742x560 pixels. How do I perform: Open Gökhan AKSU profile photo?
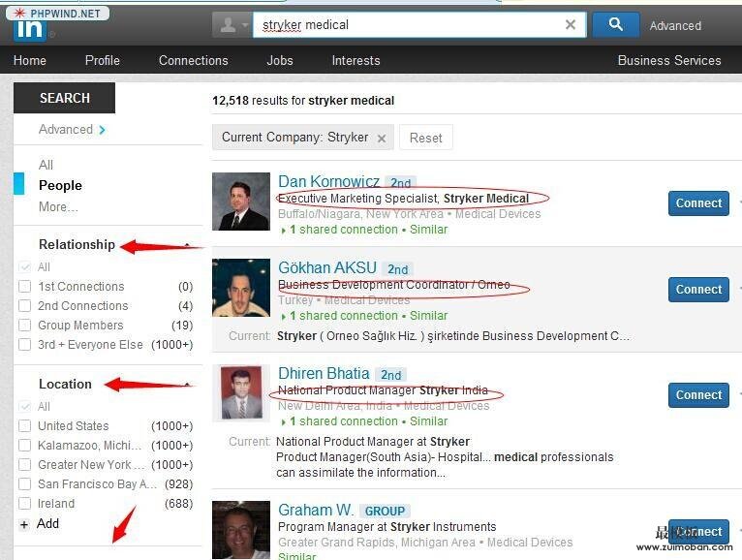click(241, 288)
